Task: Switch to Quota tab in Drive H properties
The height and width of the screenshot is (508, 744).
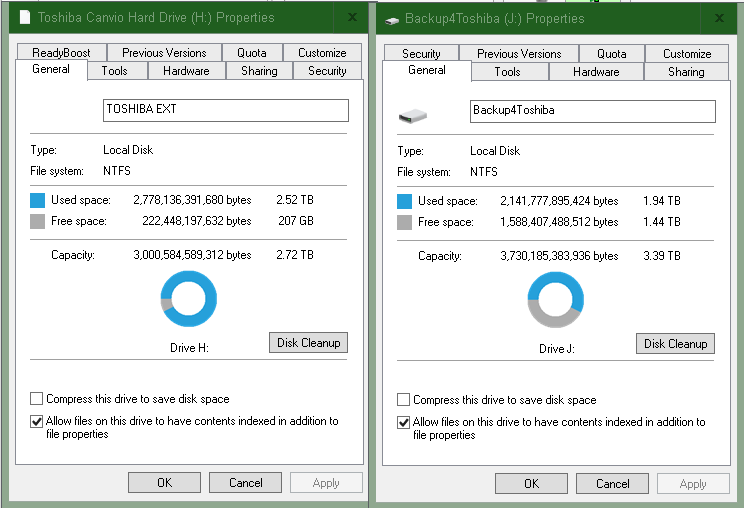Action: [x=252, y=52]
